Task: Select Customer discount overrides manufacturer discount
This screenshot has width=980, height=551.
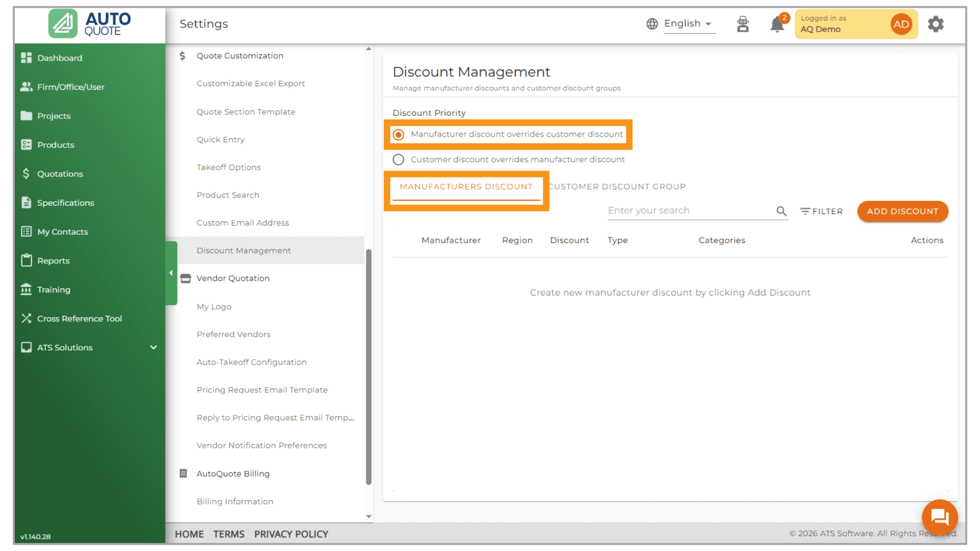Action: [x=399, y=160]
